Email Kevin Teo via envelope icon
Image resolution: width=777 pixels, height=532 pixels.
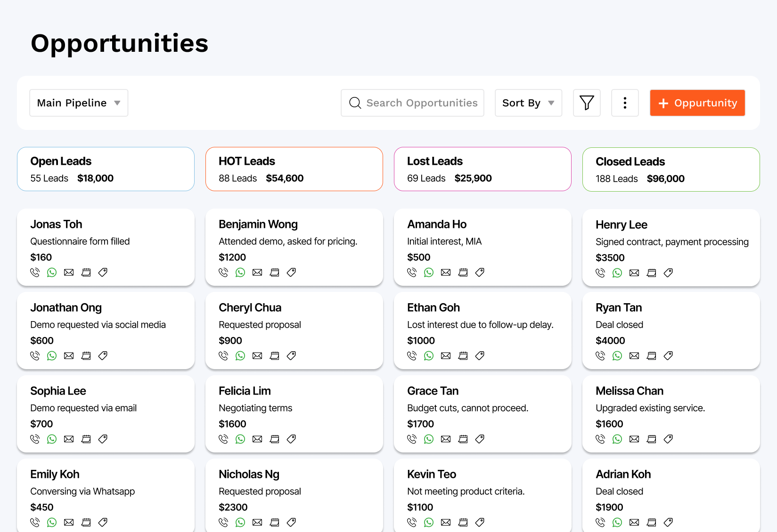(x=446, y=522)
